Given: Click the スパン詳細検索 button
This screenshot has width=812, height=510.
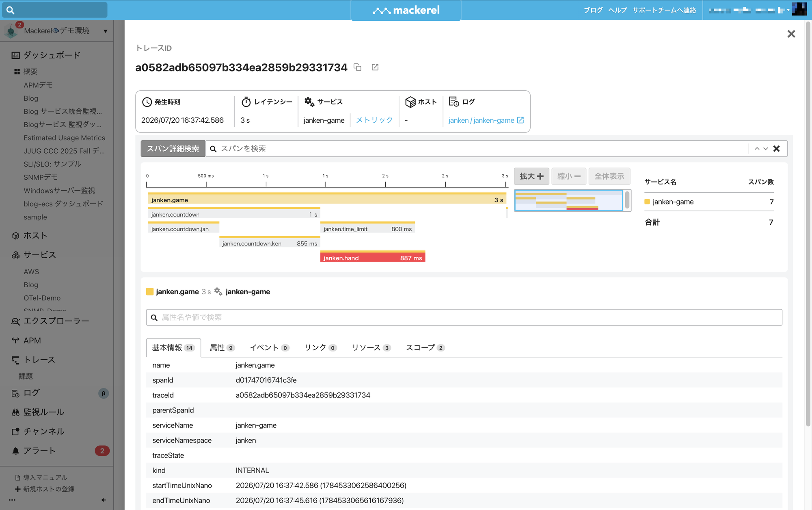Looking at the screenshot, I should coord(173,149).
